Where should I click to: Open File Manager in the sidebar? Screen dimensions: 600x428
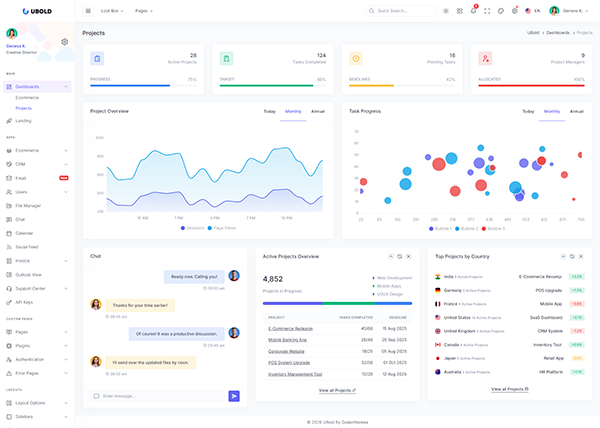28,205
